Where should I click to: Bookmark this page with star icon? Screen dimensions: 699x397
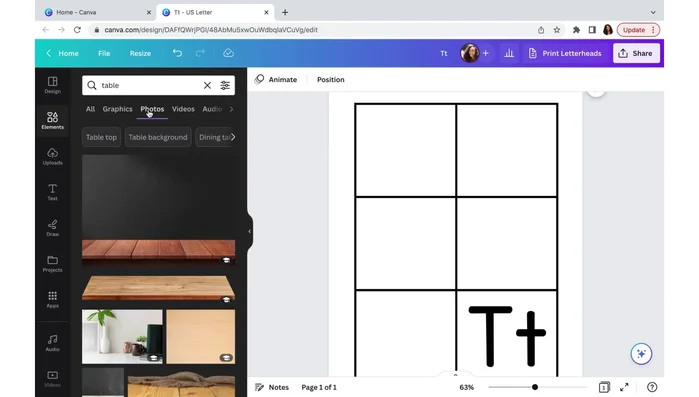557,30
